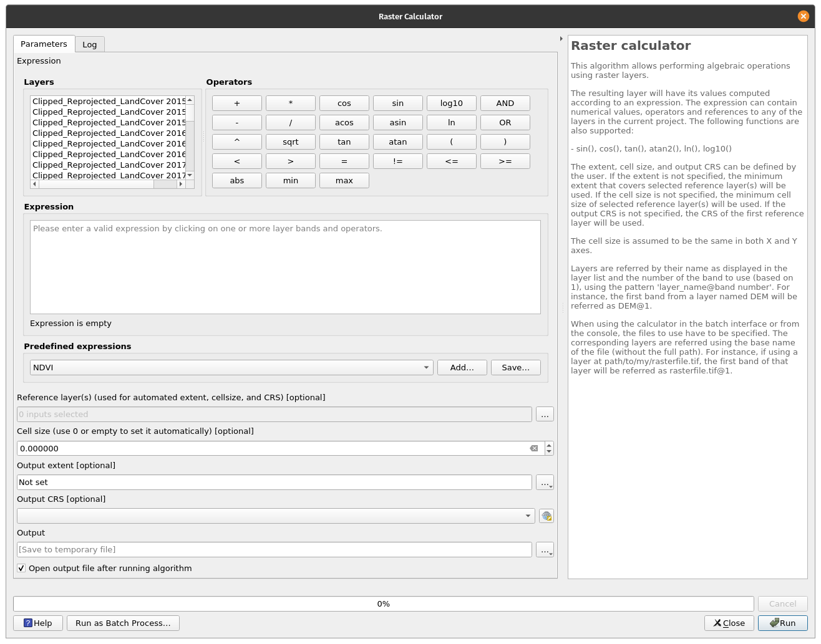The image size is (821, 644).
Task: Insert the >= operator
Action: coord(505,161)
